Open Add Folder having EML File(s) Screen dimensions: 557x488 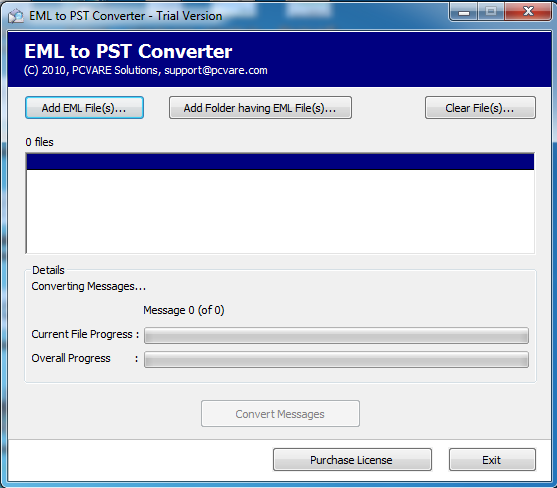260,108
